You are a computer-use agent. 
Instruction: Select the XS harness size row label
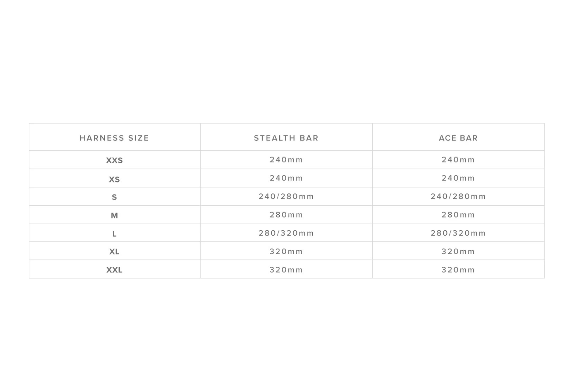[x=114, y=180]
